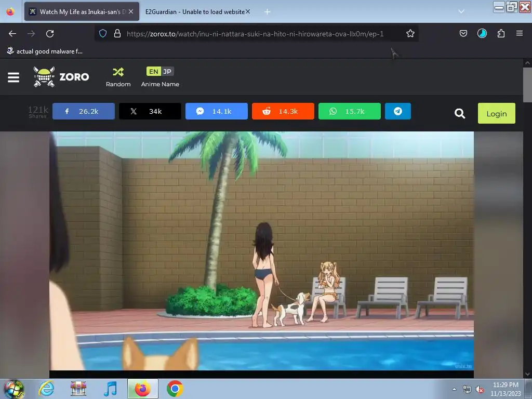Share on Facebook 26.2k button

coord(84,111)
